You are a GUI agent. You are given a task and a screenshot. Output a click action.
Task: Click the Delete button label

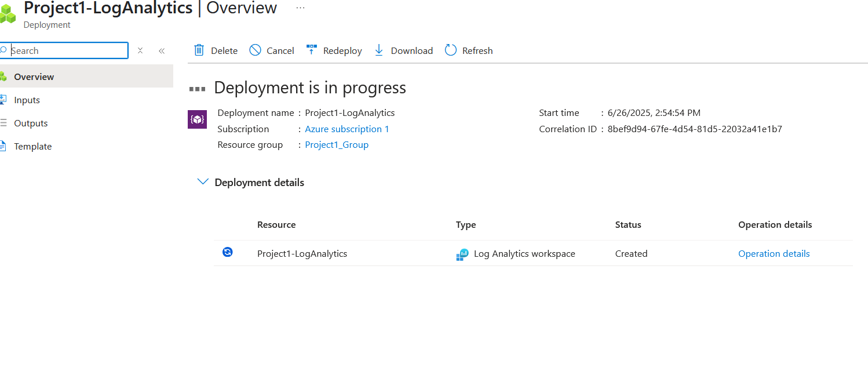224,50
